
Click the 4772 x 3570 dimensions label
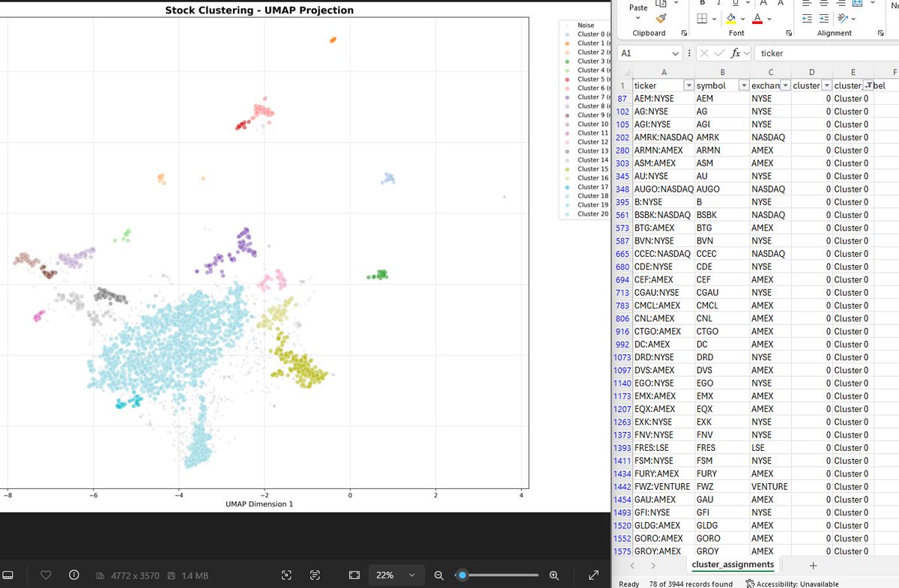click(x=135, y=575)
